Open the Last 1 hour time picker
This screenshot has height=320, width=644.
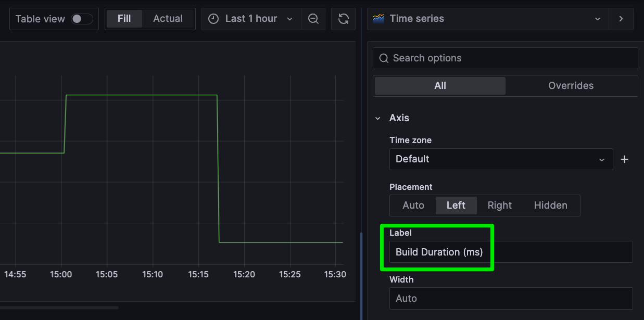[251, 19]
